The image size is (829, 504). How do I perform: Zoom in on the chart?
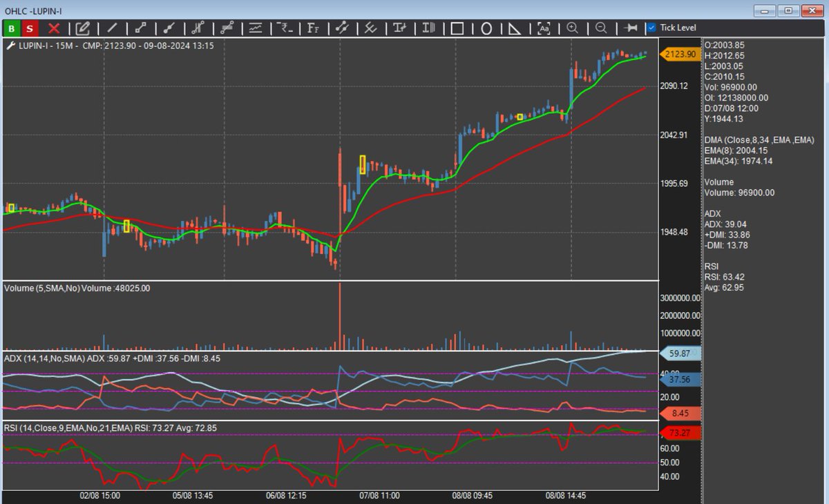572,28
